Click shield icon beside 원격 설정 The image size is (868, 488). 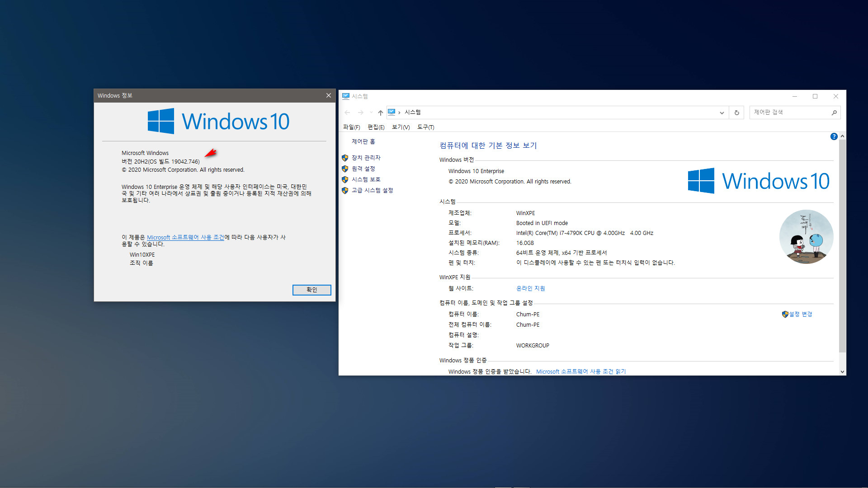(345, 169)
